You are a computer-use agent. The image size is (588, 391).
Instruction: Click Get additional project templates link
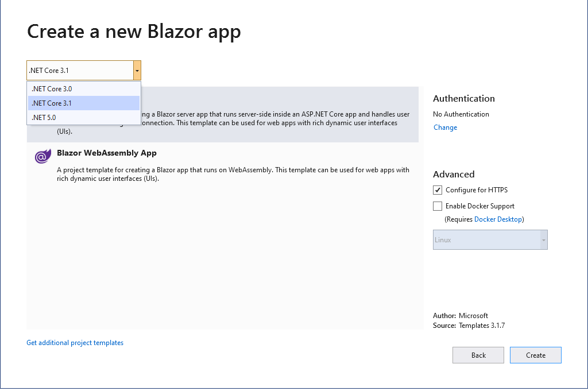(x=75, y=343)
